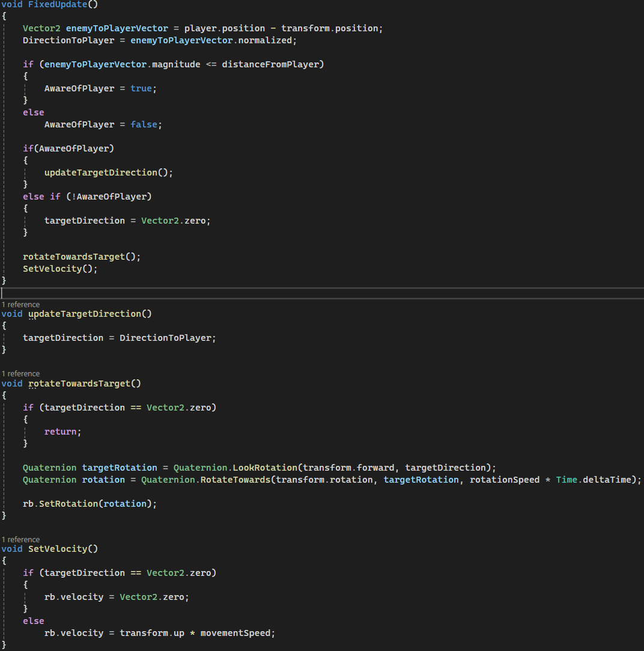Viewport: 644px width, 651px height.
Task: Click the 'void SetVelocity()' method definition name
Action: pos(58,549)
